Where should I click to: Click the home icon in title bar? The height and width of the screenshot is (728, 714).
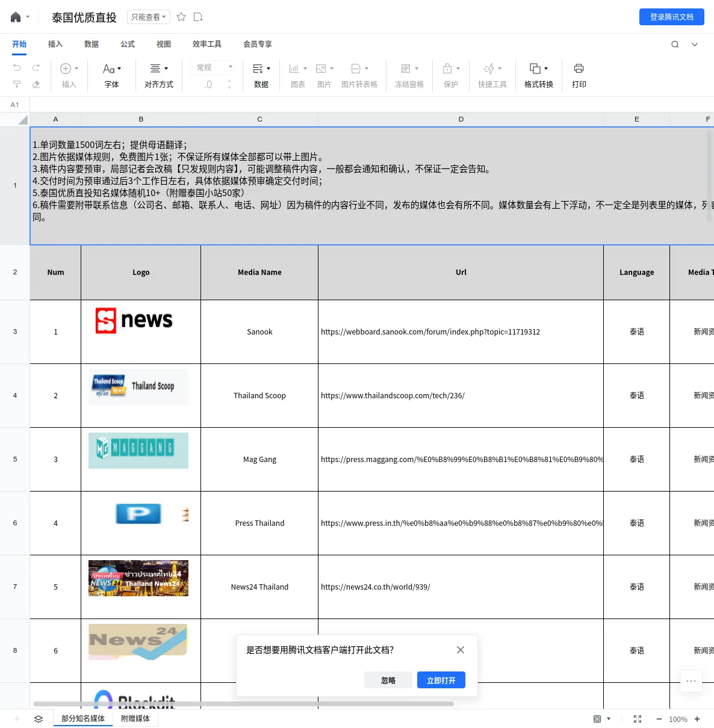pyautogui.click(x=16, y=17)
